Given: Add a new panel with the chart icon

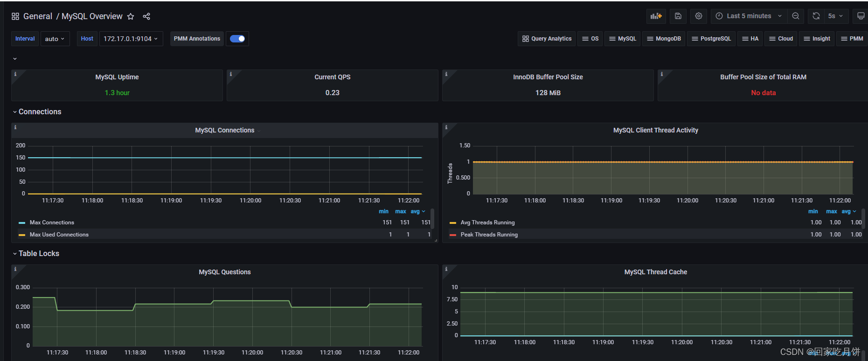Looking at the screenshot, I should [x=656, y=16].
